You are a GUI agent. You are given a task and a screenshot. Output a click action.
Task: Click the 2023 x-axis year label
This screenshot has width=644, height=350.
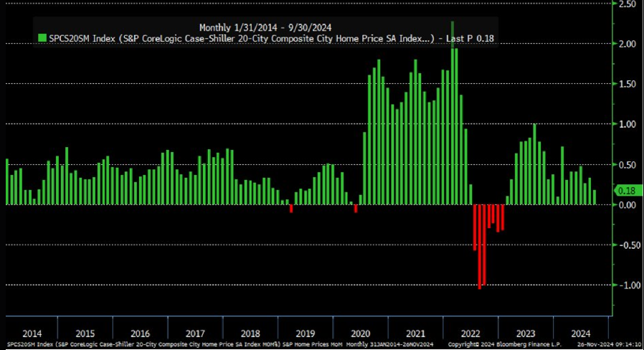(525, 334)
